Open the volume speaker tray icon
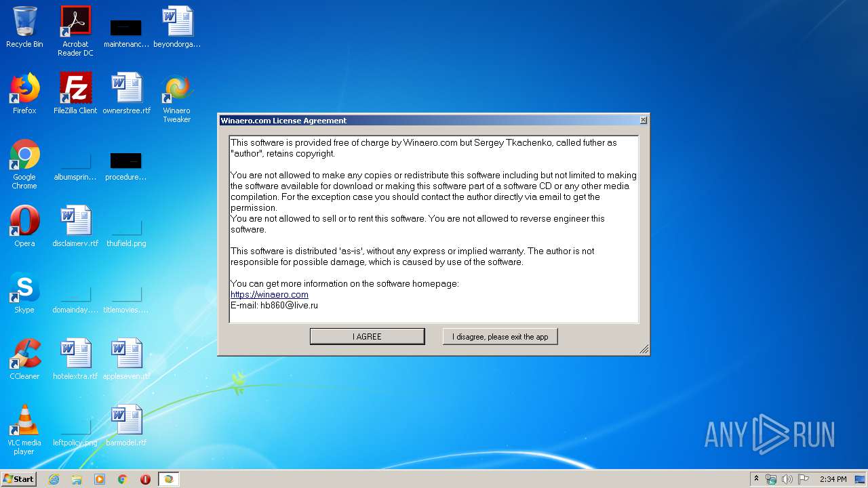 [x=787, y=479]
